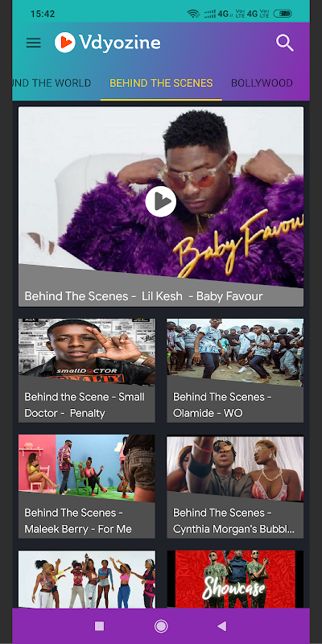
Task: Switch to Around The World tab
Action: tap(52, 83)
